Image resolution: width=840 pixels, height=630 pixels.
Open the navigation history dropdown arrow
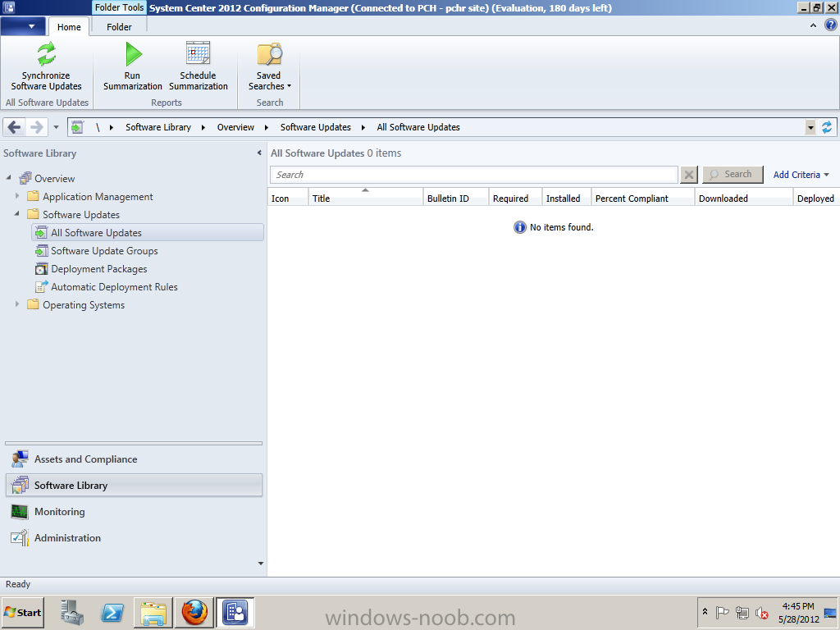(x=56, y=127)
